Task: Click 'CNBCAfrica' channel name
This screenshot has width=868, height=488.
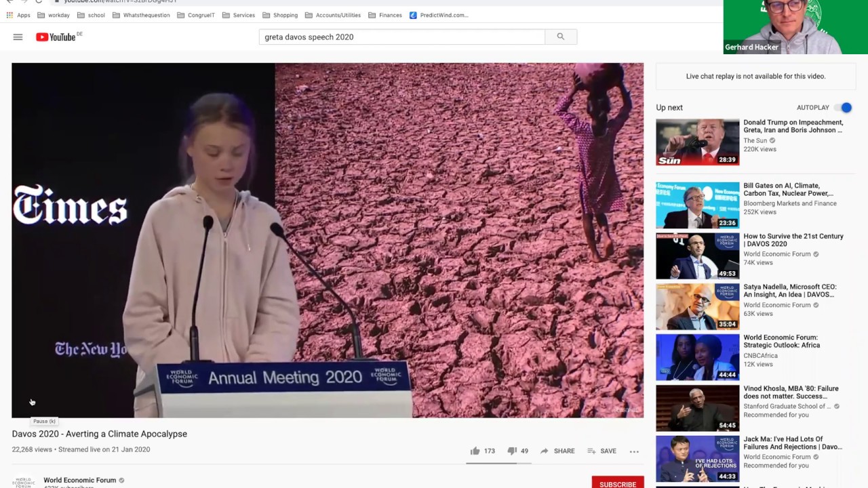Action: [x=761, y=355]
